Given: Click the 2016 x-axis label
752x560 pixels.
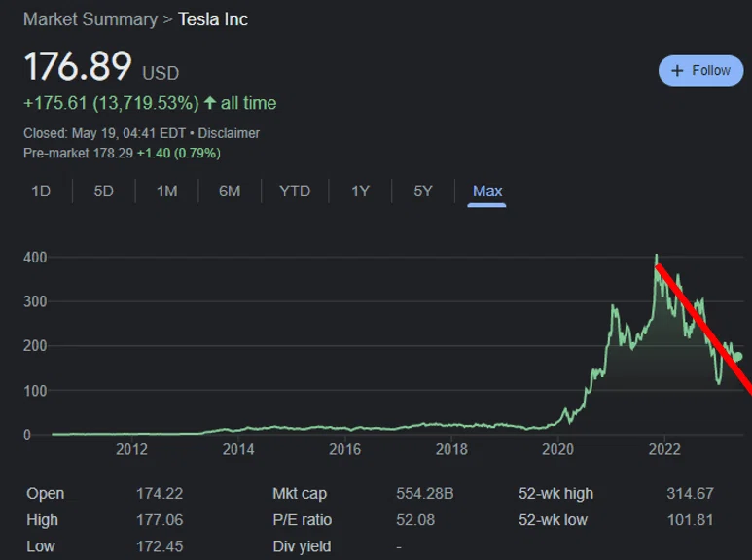Looking at the screenshot, I should point(344,449).
